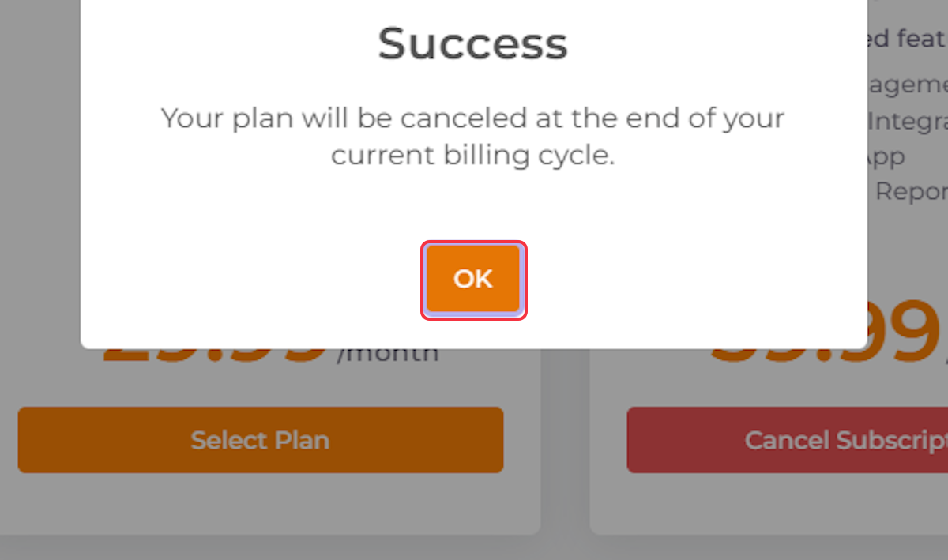Screen dimensions: 948x560
Task: Click the Success heading in the dialog
Action: [x=472, y=44]
